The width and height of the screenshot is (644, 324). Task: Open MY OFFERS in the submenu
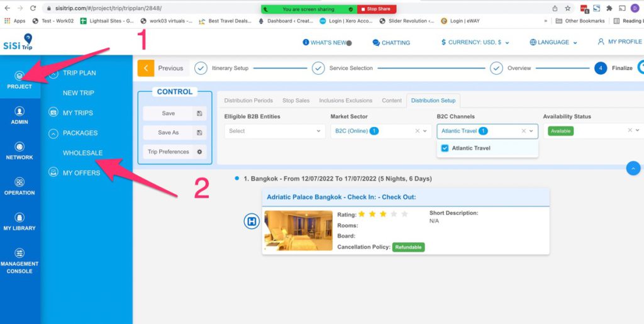pyautogui.click(x=81, y=173)
